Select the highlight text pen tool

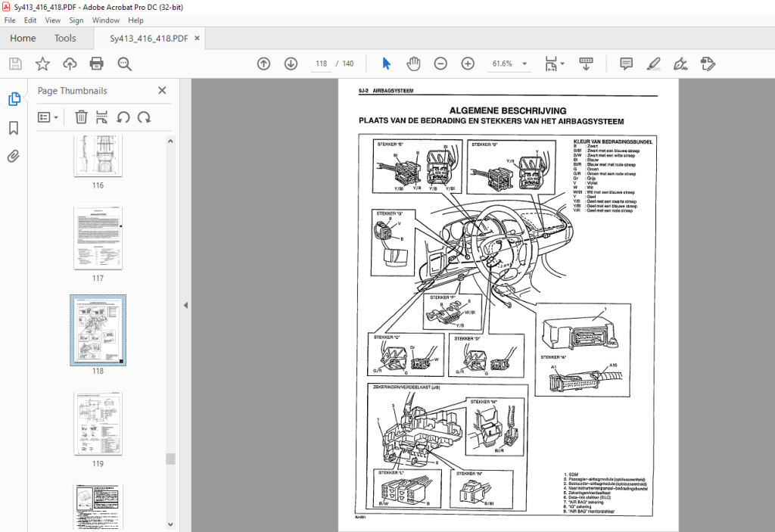point(653,64)
